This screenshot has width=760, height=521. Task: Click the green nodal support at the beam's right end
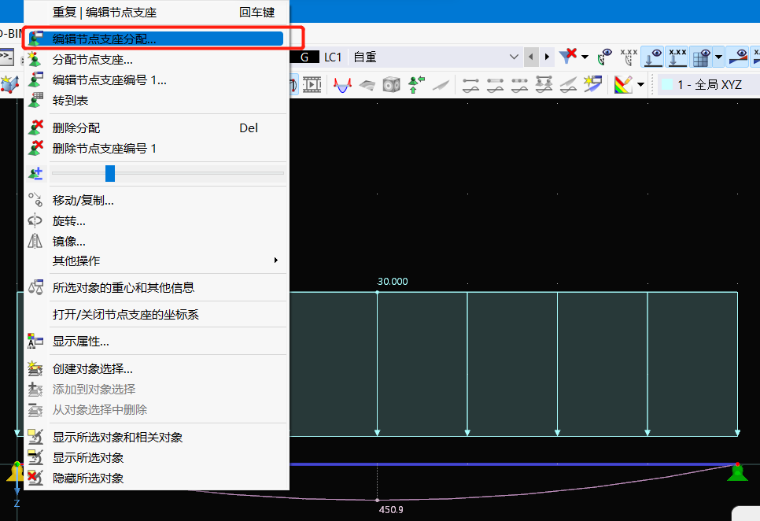click(x=737, y=472)
